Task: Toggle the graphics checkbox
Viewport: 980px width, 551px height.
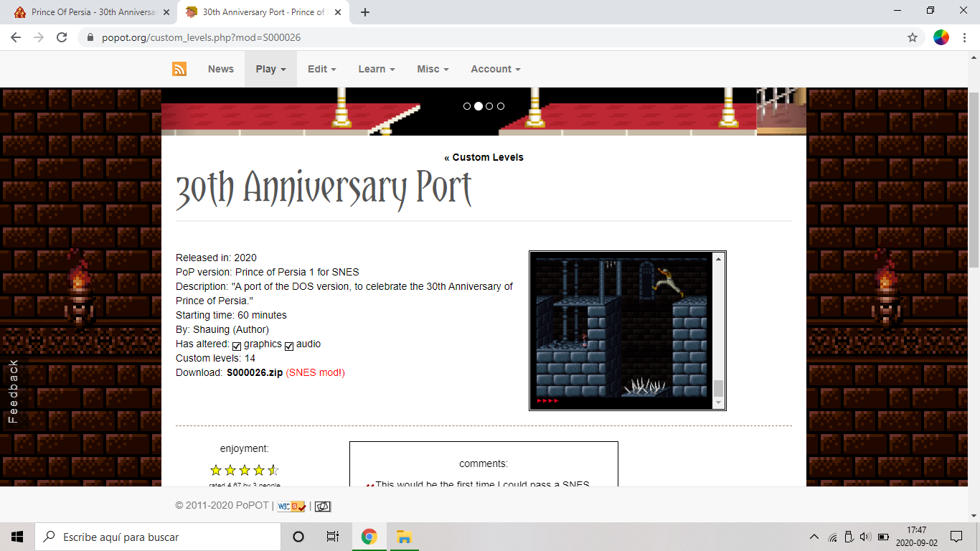Action: point(237,346)
